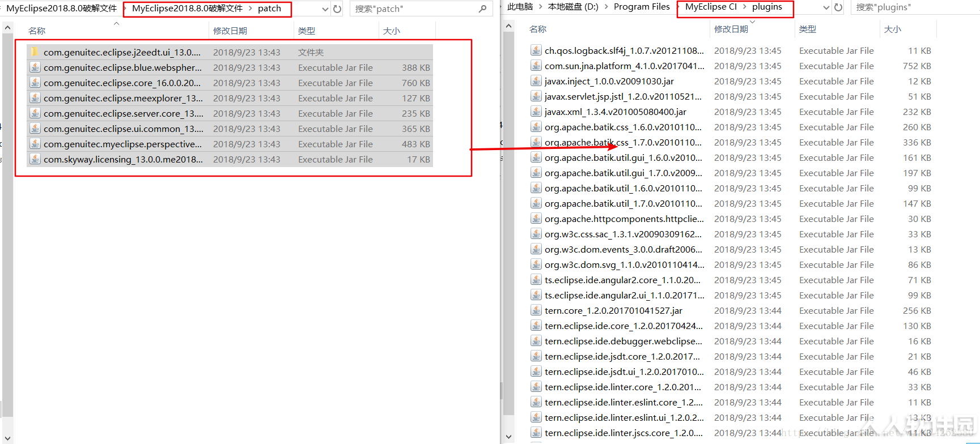Image resolution: width=980 pixels, height=444 pixels.
Task: Click search magnifier in patch window
Action: (482, 8)
